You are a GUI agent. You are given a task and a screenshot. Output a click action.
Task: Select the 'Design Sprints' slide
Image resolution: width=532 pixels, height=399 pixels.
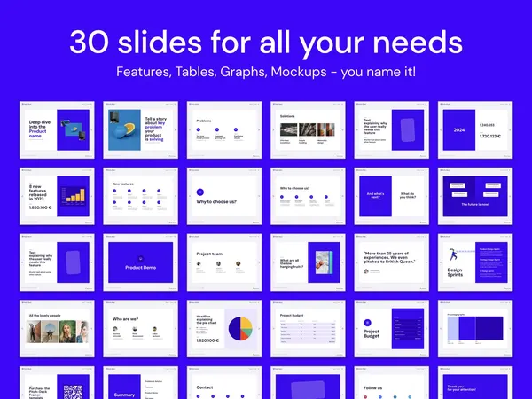[x=475, y=262]
